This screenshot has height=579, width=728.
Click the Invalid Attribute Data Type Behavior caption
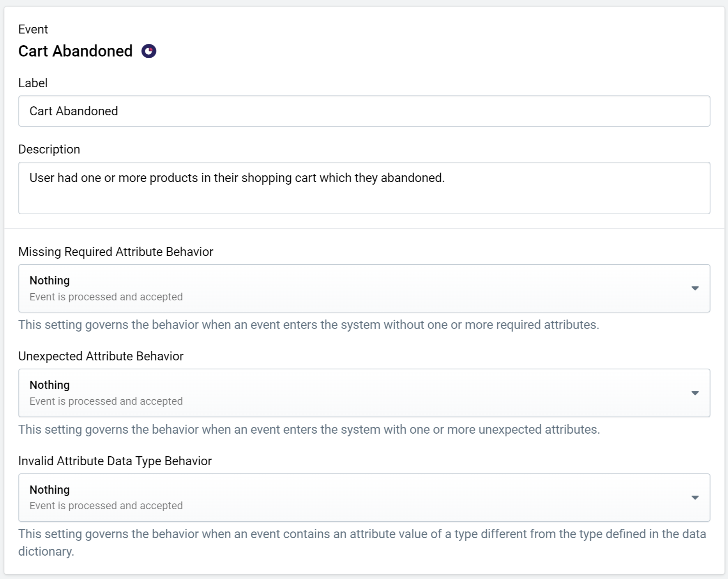pyautogui.click(x=115, y=461)
